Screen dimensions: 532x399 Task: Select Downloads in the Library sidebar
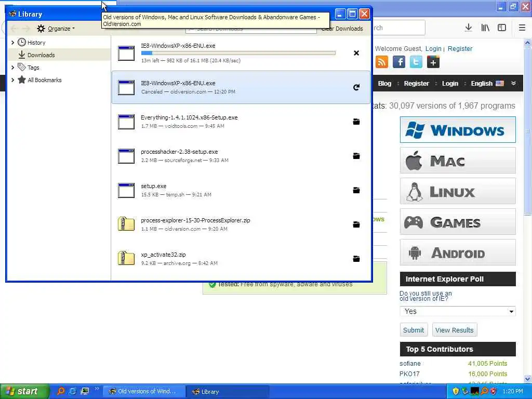click(x=59, y=55)
